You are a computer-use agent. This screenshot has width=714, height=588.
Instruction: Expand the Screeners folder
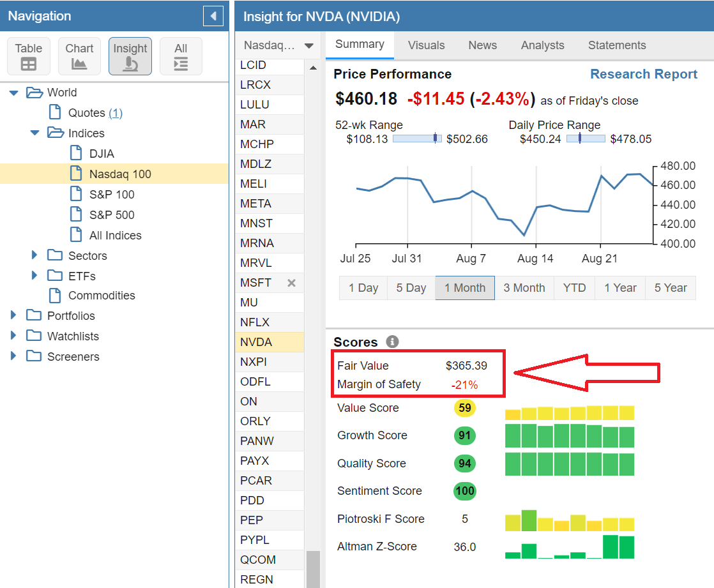tap(13, 356)
